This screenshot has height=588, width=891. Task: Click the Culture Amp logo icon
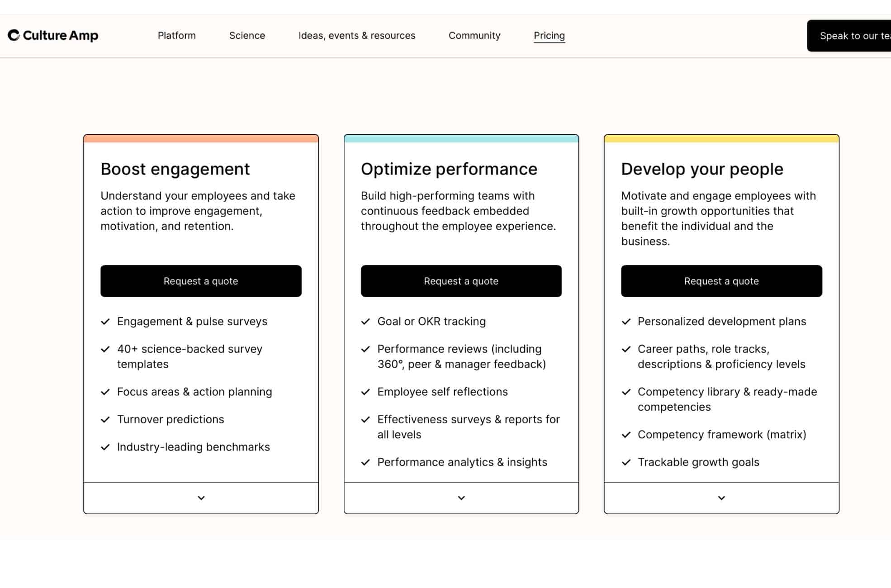tap(14, 35)
